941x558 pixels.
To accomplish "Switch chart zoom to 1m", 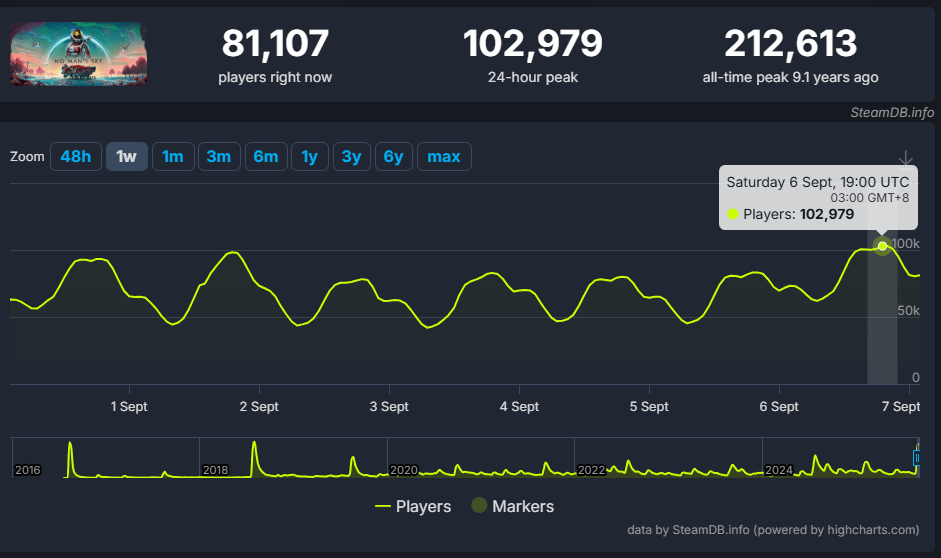I will (x=173, y=157).
